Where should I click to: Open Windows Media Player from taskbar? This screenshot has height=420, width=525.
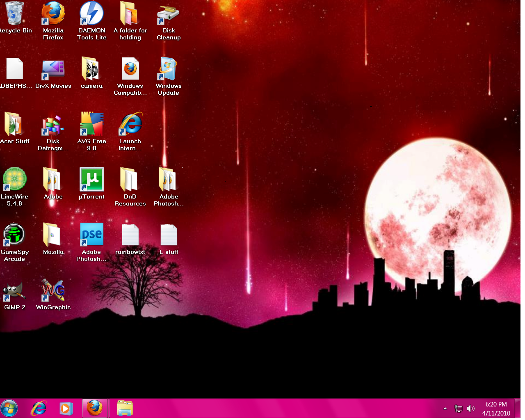pyautogui.click(x=66, y=409)
